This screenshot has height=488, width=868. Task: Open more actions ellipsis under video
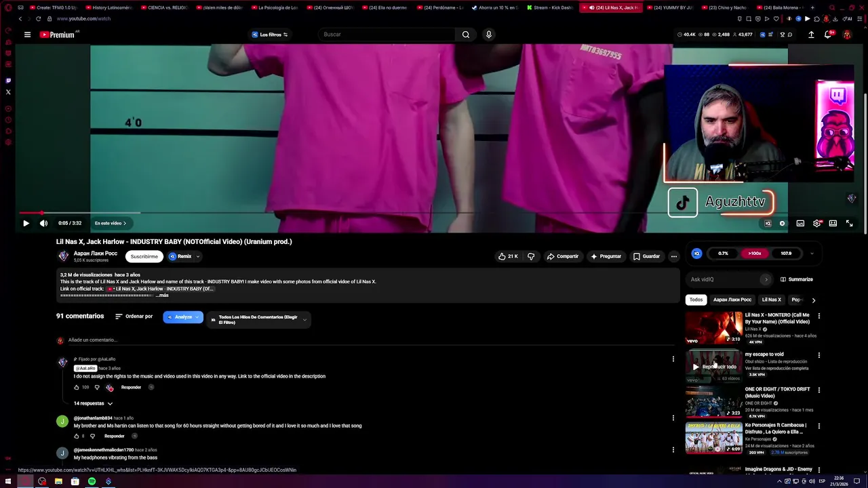673,256
